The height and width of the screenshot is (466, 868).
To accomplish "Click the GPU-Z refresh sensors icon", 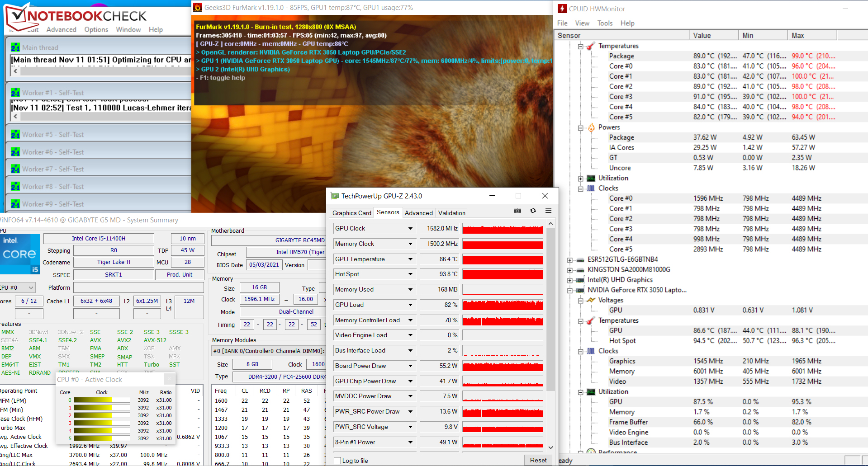I will coord(533,211).
